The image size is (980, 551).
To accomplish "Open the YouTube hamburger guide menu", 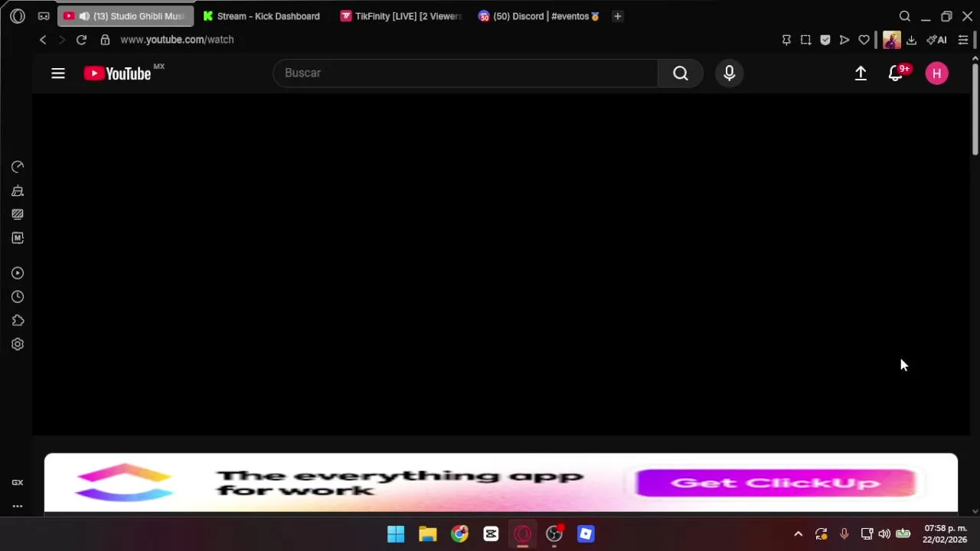I will pyautogui.click(x=58, y=73).
